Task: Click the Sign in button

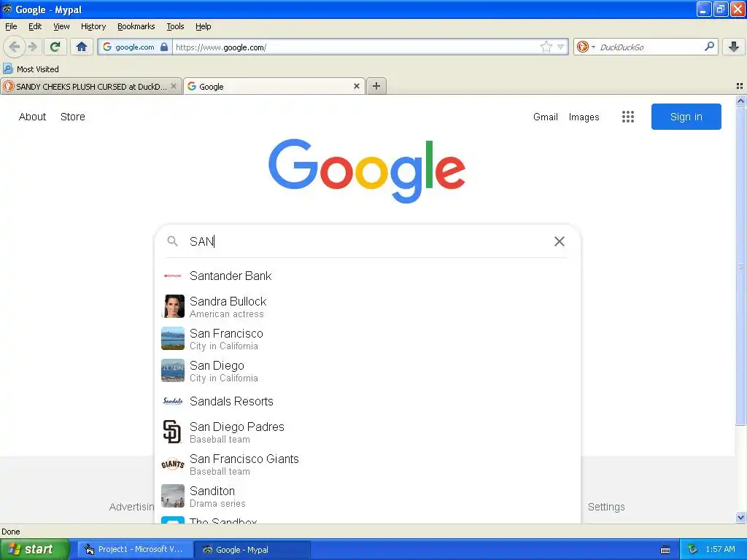Action: pos(686,117)
